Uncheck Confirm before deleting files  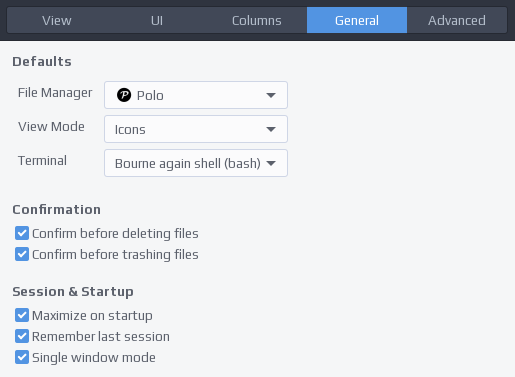tap(22, 233)
